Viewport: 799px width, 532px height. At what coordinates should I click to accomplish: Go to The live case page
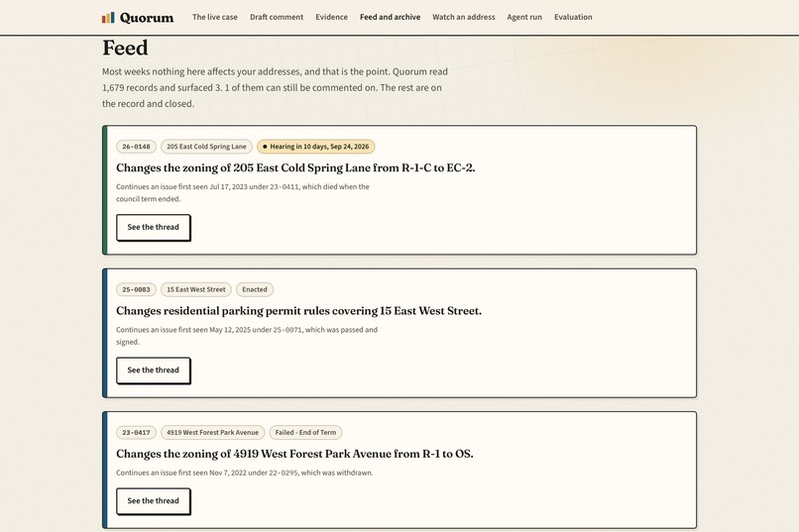(214, 17)
